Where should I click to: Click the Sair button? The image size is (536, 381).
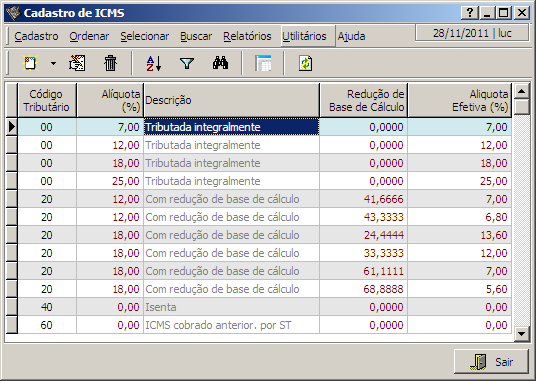[x=491, y=362]
